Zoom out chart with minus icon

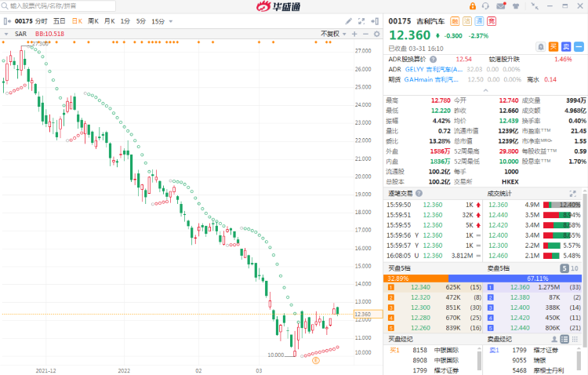pos(365,34)
